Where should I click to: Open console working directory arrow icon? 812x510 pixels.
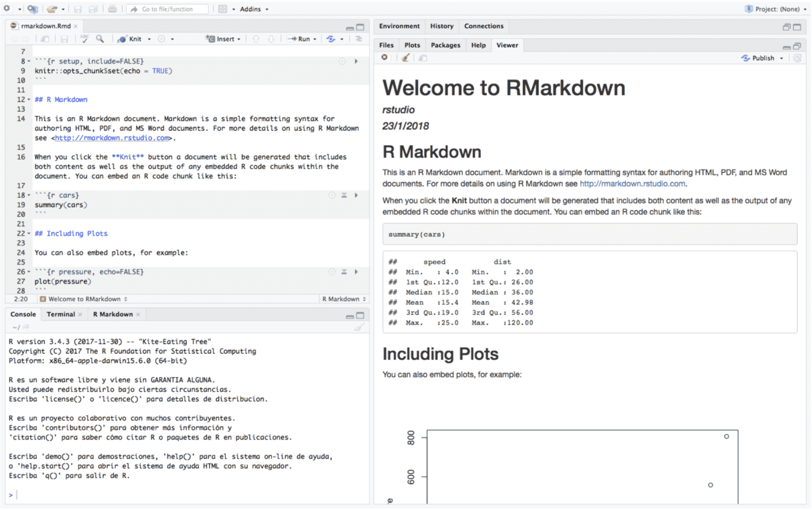(x=26, y=327)
